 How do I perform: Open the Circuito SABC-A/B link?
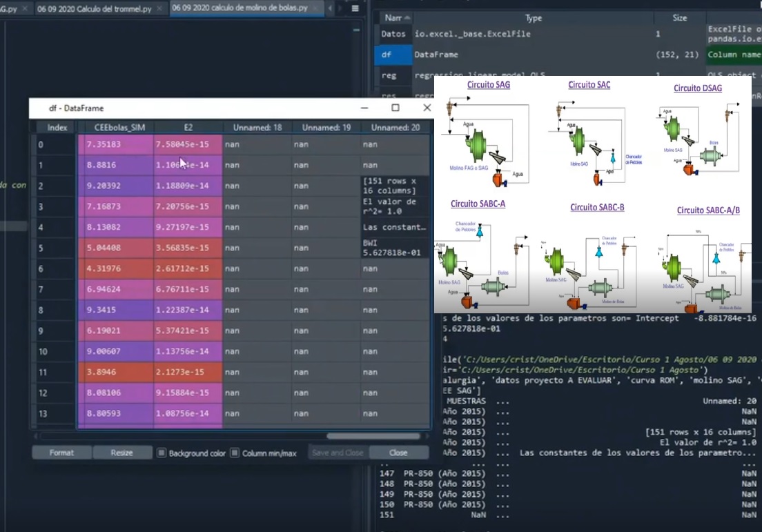(x=708, y=210)
